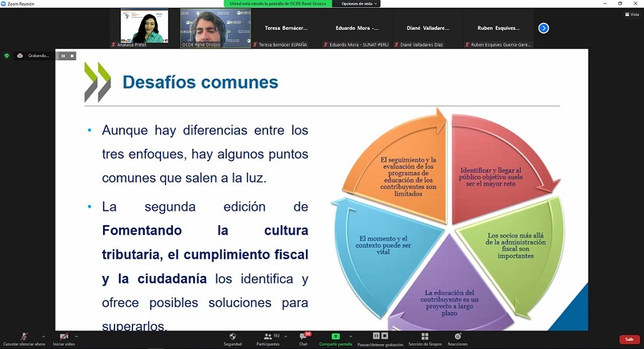The height and width of the screenshot is (349, 644).
Task: Click the Grabando... recording label
Action: pyautogui.click(x=39, y=55)
